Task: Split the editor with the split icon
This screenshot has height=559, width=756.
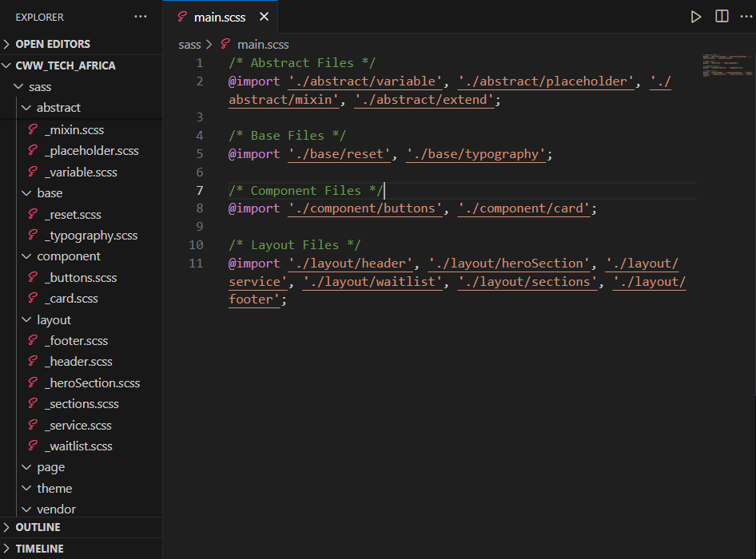Action: coord(721,16)
